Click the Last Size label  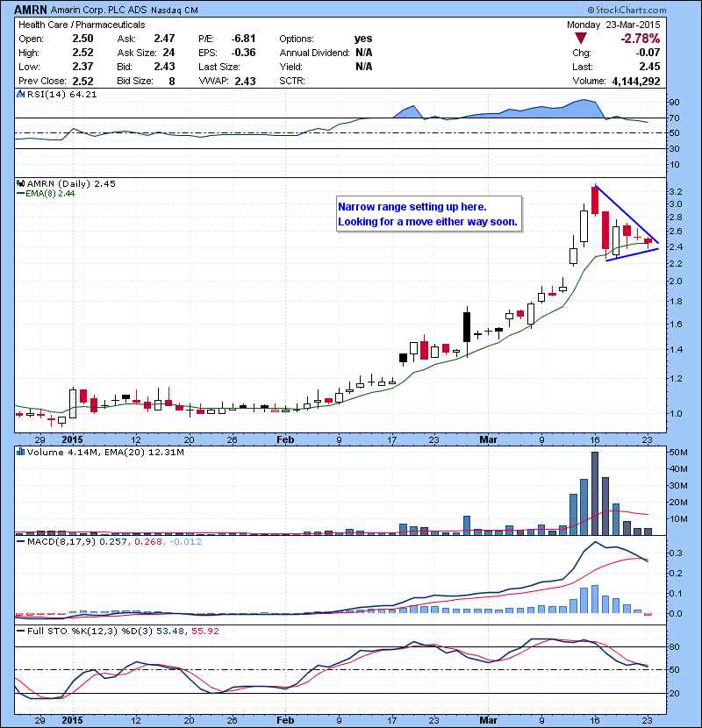coord(218,67)
